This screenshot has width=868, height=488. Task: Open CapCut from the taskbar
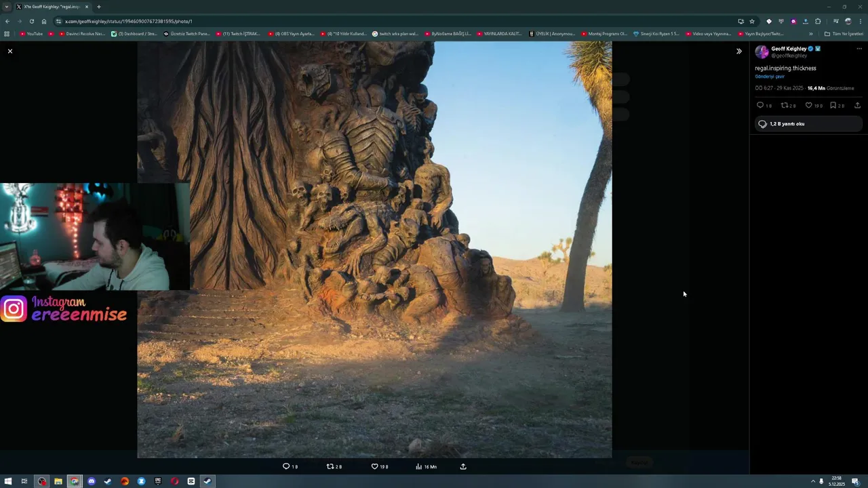191,481
